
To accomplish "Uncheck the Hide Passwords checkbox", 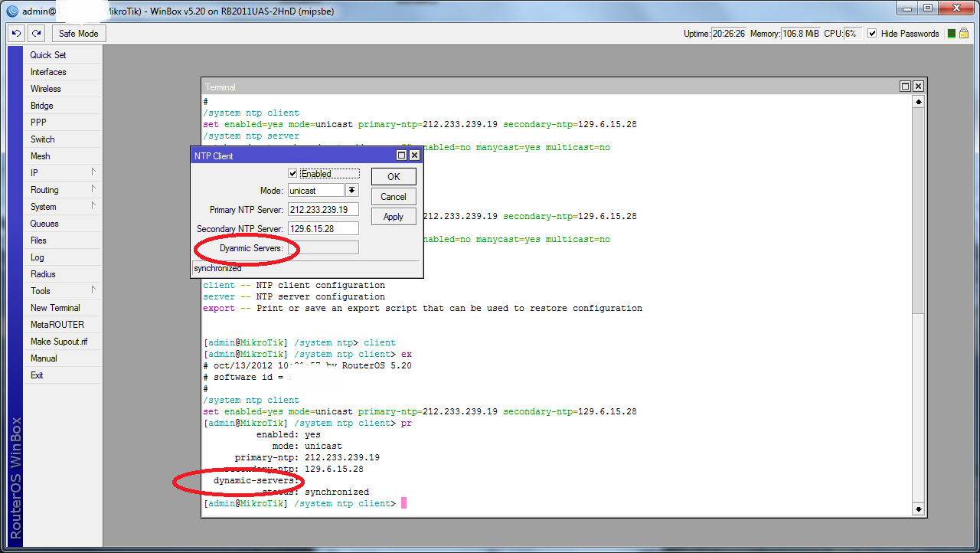I will click(x=873, y=34).
